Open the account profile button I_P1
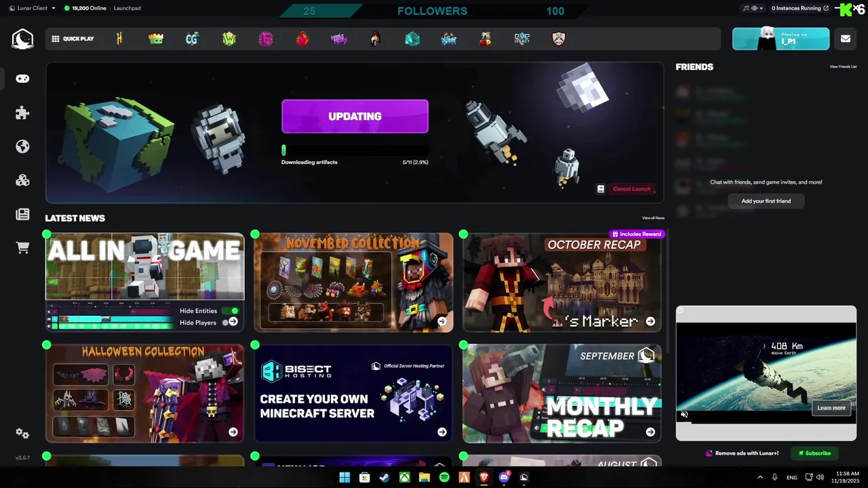Screen dimensions: 868x488 (x=781, y=39)
